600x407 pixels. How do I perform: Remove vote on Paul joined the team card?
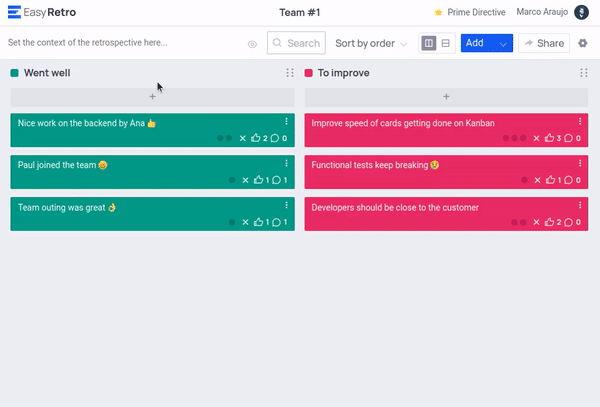point(245,181)
